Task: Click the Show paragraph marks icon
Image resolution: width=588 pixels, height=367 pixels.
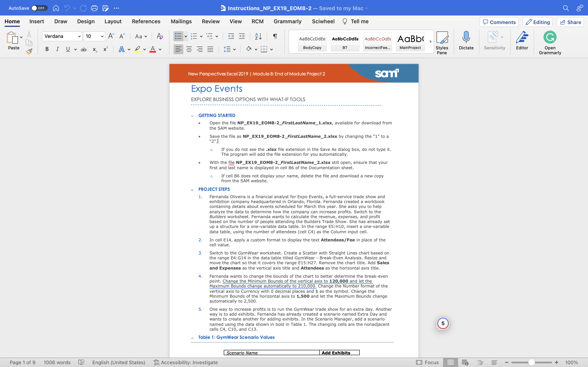Action: point(275,36)
